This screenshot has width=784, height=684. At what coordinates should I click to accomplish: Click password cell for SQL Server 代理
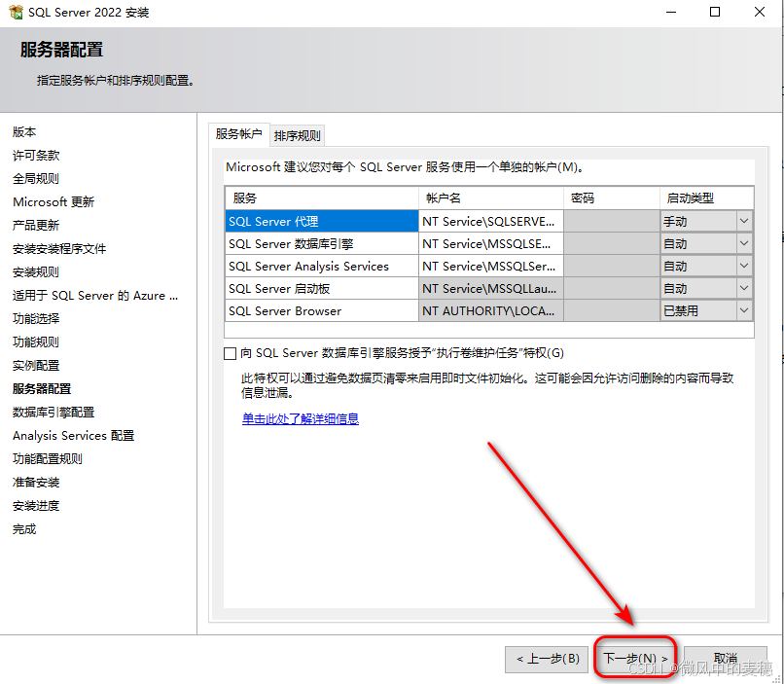(x=612, y=221)
